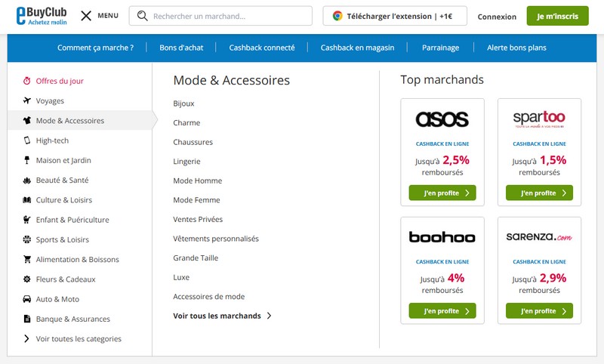Open the Mode Homme subcategory
The image size is (604, 364).
point(198,180)
